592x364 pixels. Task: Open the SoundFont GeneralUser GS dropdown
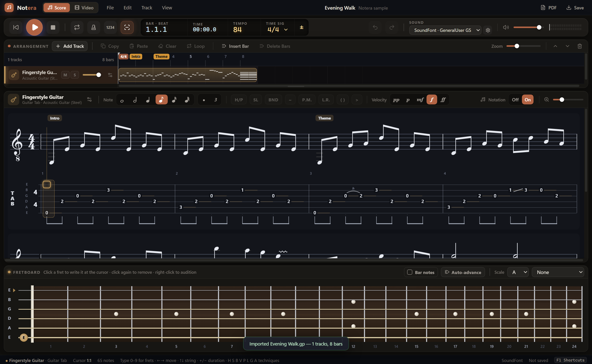tap(445, 30)
